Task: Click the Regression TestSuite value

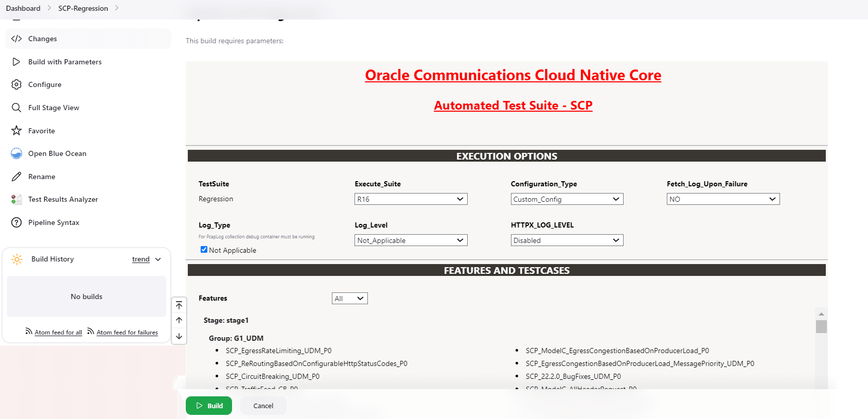Action: 216,199
